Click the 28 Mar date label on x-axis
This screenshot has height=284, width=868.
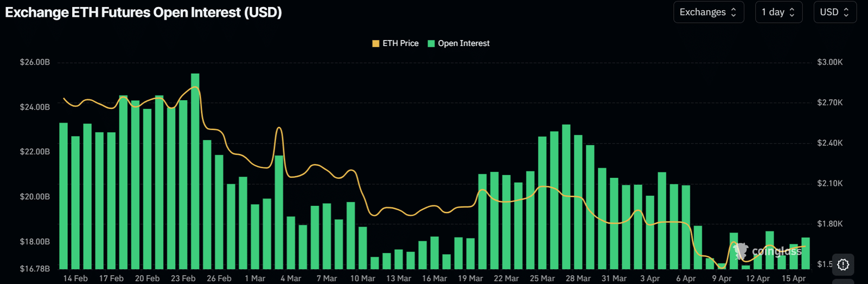[578, 278]
